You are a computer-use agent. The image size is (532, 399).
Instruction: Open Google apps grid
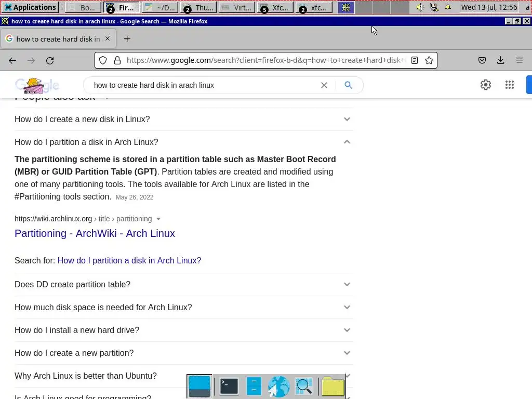click(x=509, y=85)
